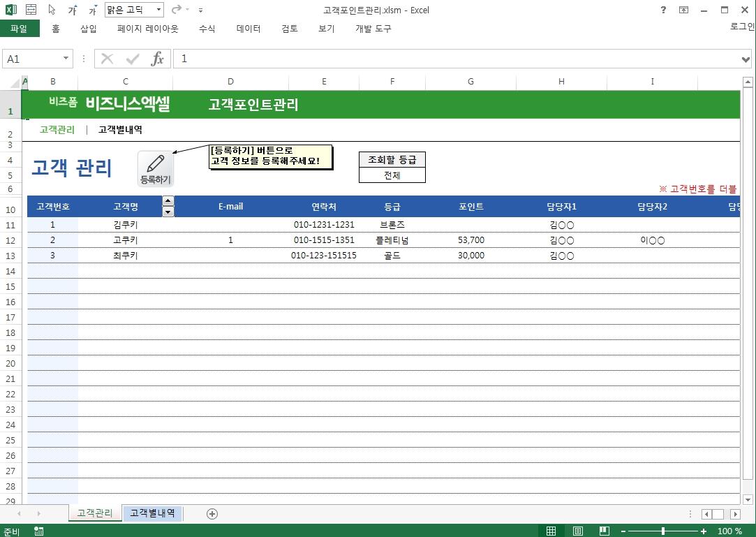Click the 등록하기 pencil icon button
The image size is (756, 537).
156,168
